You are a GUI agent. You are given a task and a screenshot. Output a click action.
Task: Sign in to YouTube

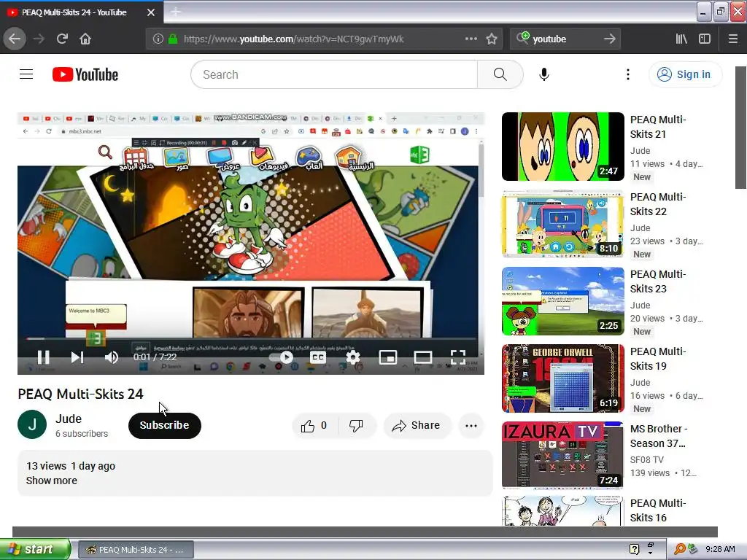coord(686,74)
